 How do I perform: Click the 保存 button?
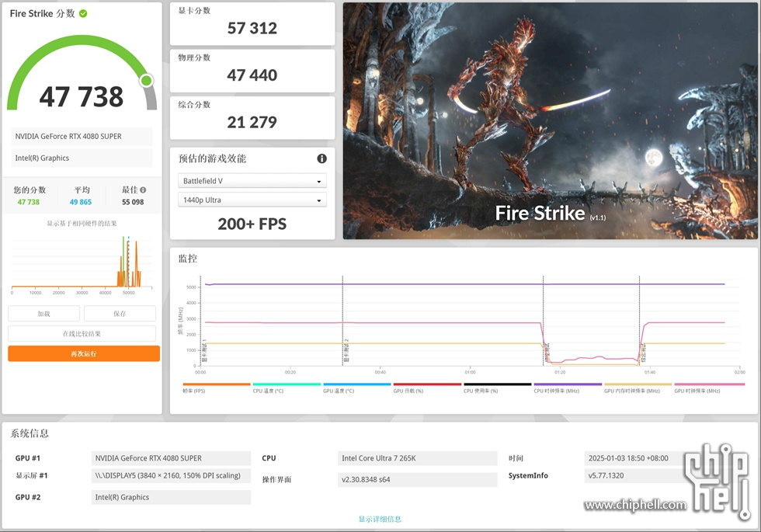(120, 314)
